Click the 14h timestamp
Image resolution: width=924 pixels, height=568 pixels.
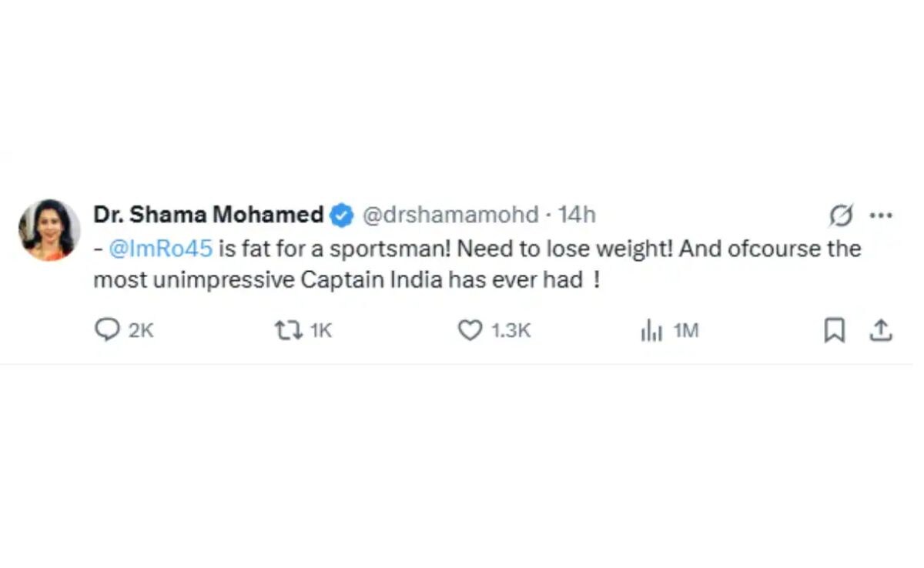tap(577, 215)
